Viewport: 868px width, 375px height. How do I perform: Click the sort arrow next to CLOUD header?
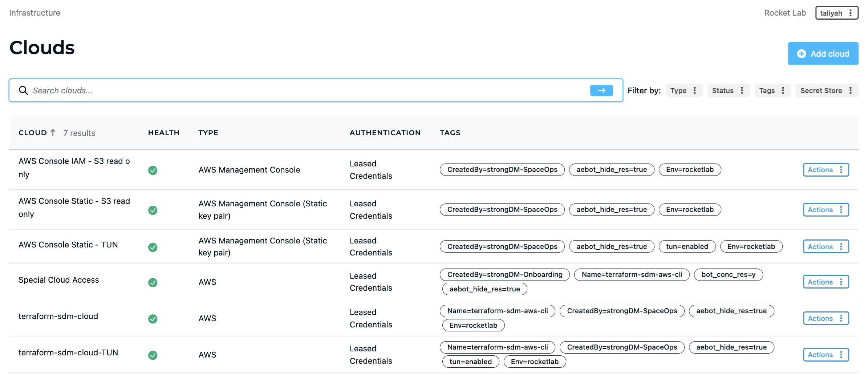[x=53, y=132]
